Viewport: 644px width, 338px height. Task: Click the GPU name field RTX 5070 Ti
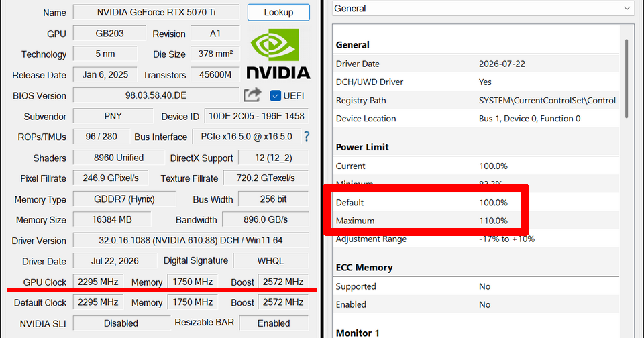point(156,12)
